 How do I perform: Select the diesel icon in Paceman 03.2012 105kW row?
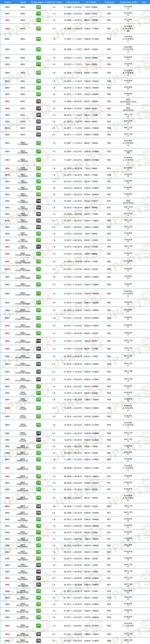[x=38, y=578]
